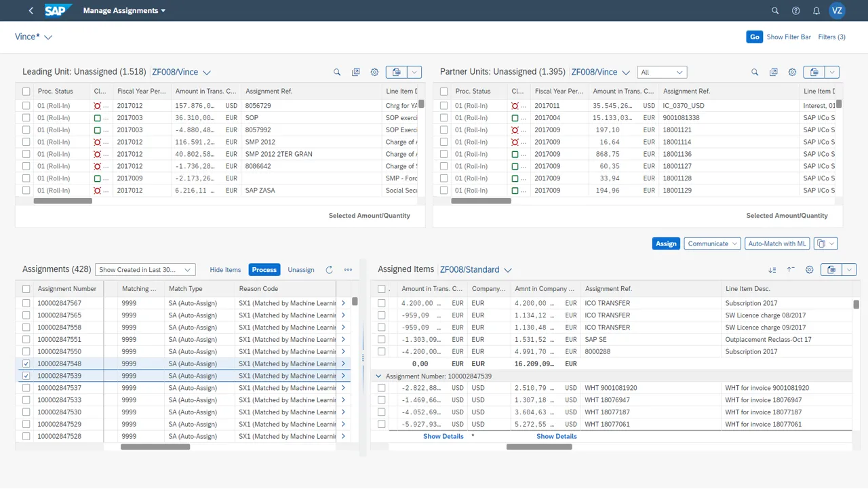Expand the Communicate dropdown button
The height and width of the screenshot is (489, 868).
[713, 243]
